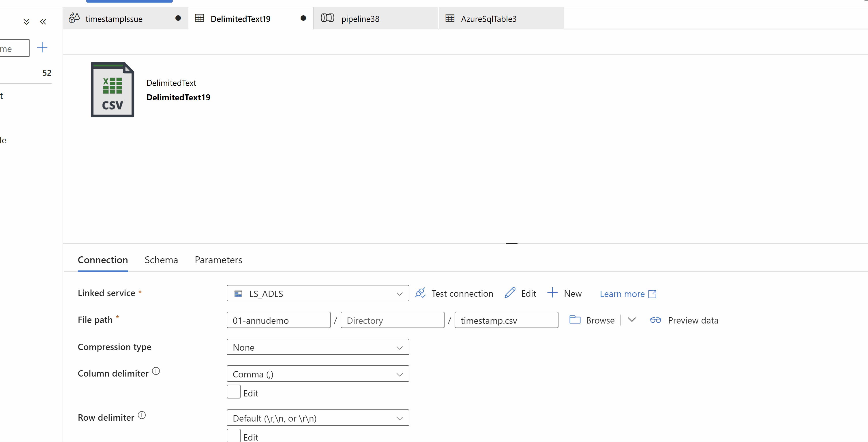Click the plus New linked service icon
This screenshot has height=442, width=868.
click(x=552, y=292)
